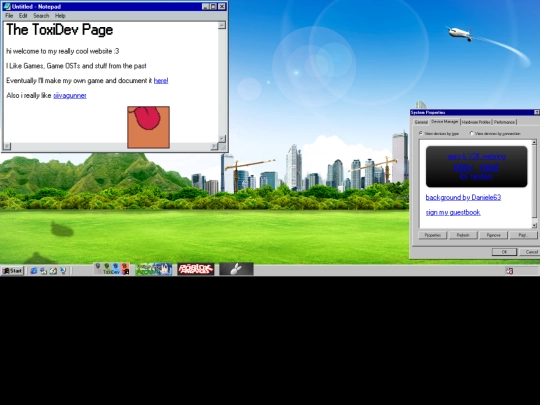Open aero & Y2K webring link

(477, 156)
